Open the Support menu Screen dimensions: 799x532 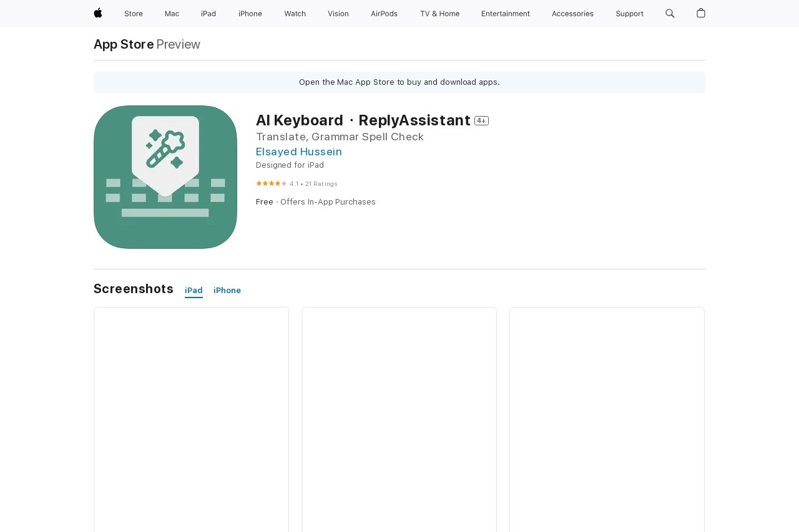pos(629,14)
